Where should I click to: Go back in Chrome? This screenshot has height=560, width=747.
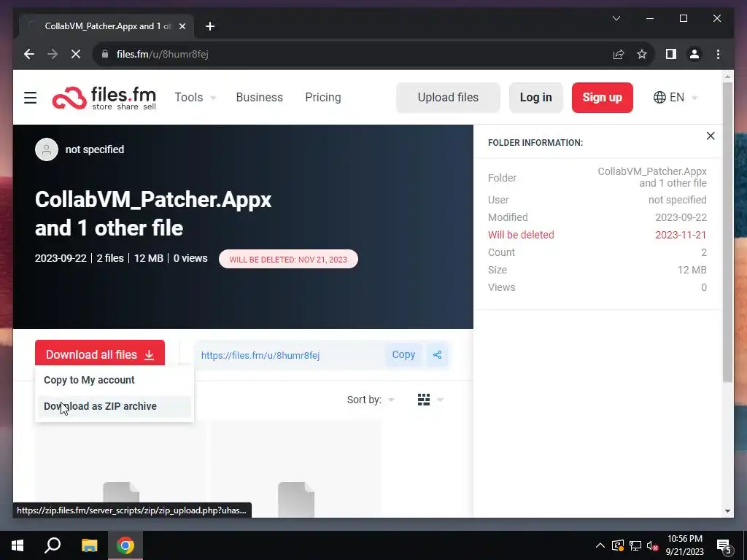(x=29, y=54)
